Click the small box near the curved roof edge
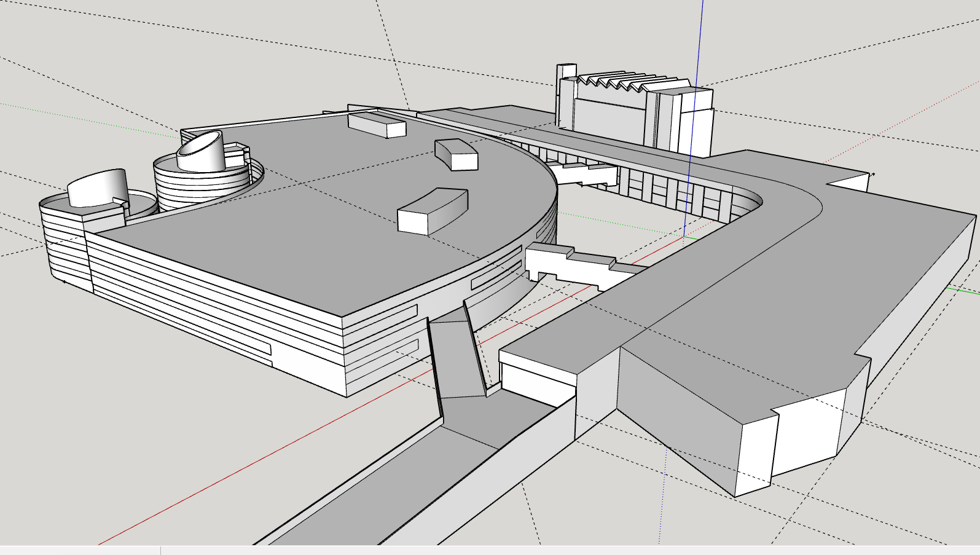 coord(457,154)
